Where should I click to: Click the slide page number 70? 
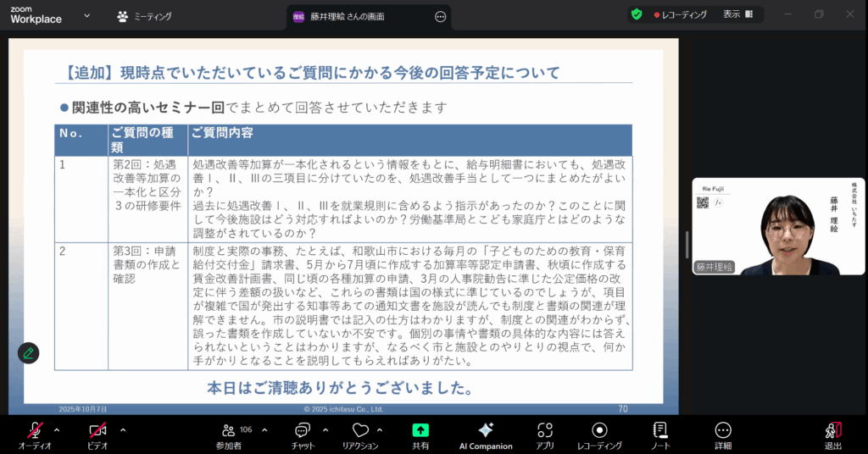click(623, 408)
